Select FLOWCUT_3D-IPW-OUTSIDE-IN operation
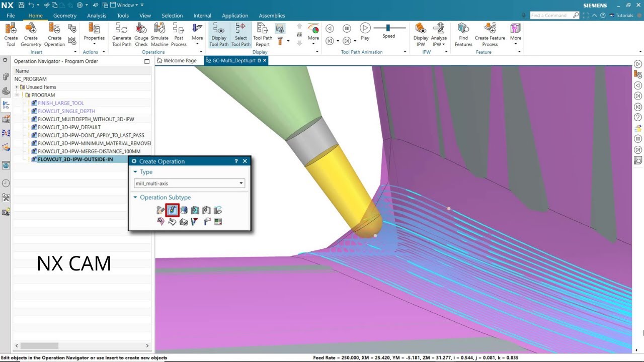644x362 pixels. click(x=75, y=159)
